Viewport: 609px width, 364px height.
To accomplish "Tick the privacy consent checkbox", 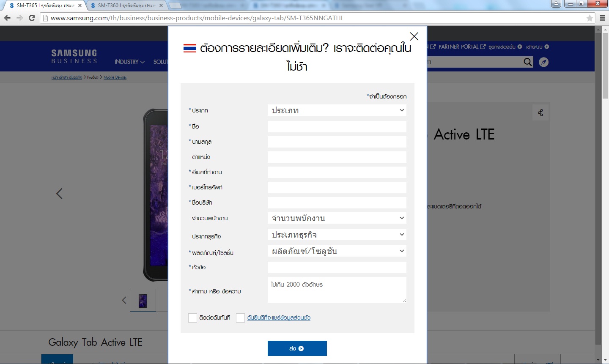I will [240, 318].
